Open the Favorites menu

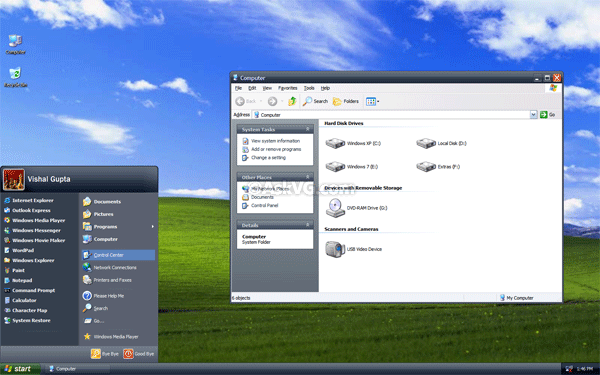point(288,88)
